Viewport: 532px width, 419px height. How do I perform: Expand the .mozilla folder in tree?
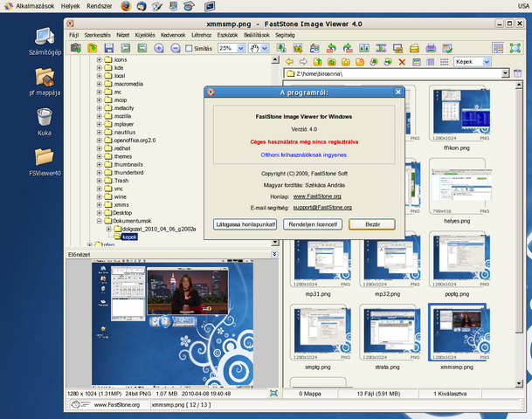pyautogui.click(x=99, y=115)
